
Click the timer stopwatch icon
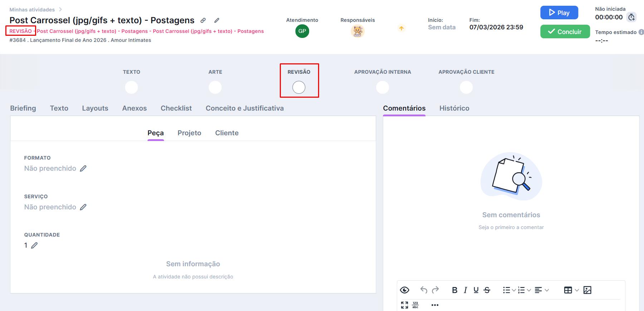click(x=631, y=17)
